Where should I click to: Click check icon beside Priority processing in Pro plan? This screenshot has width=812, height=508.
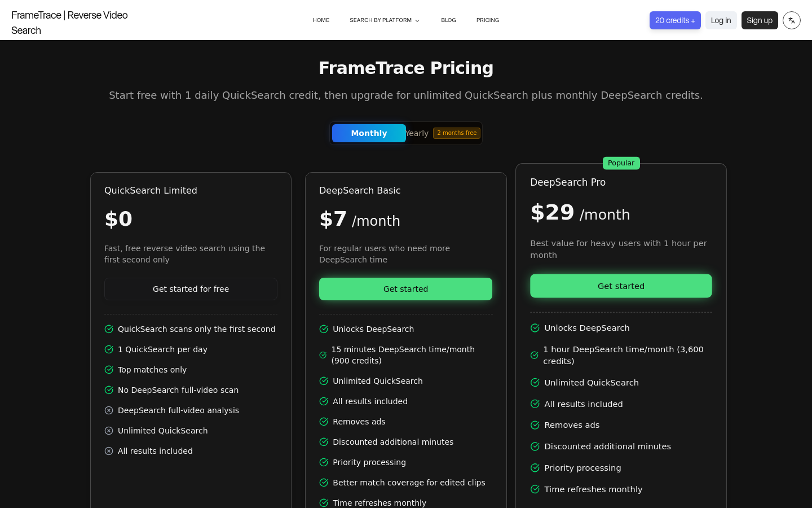tap(535, 468)
